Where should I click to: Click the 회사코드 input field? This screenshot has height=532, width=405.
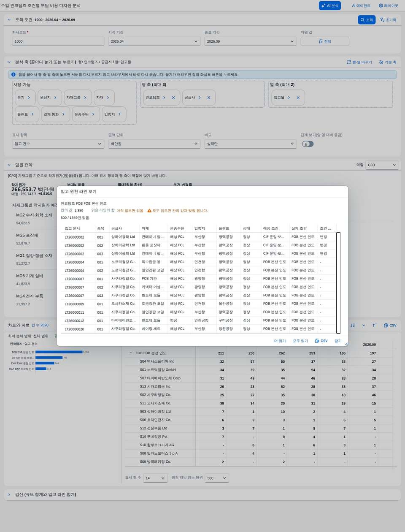pyautogui.click(x=58, y=41)
